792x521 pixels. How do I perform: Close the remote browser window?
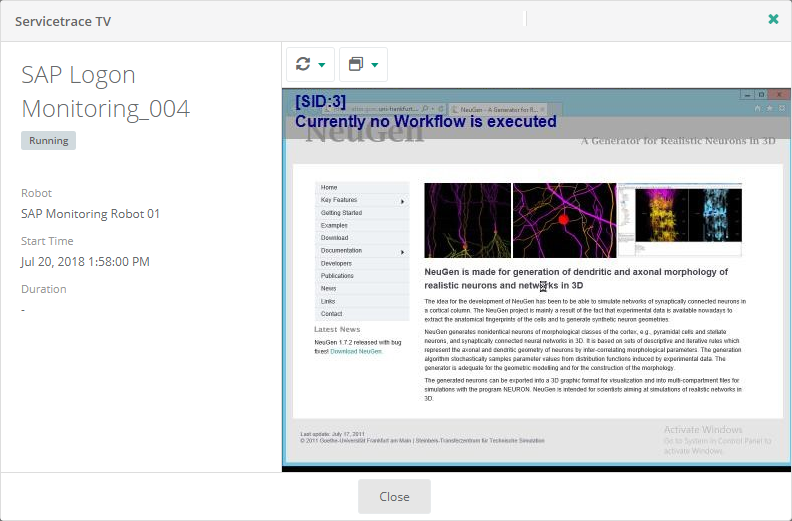[x=779, y=94]
